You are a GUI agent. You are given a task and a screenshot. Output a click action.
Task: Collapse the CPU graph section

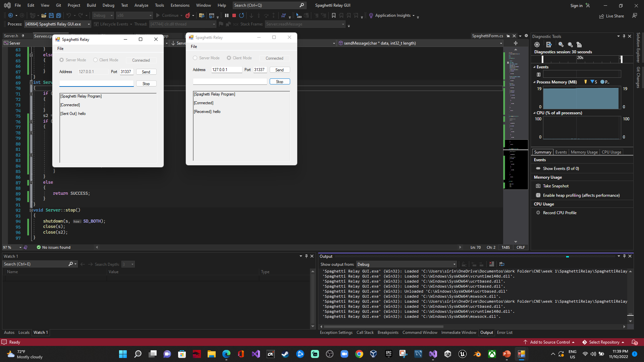pos(534,113)
